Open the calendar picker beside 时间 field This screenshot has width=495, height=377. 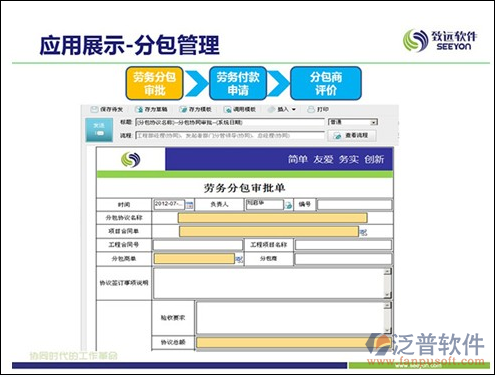pyautogui.click(x=189, y=205)
